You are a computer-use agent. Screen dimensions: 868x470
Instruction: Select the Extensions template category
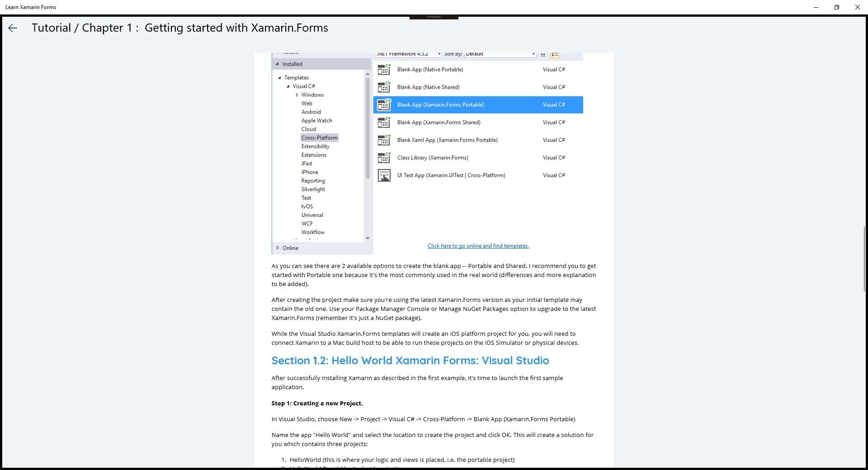point(314,155)
